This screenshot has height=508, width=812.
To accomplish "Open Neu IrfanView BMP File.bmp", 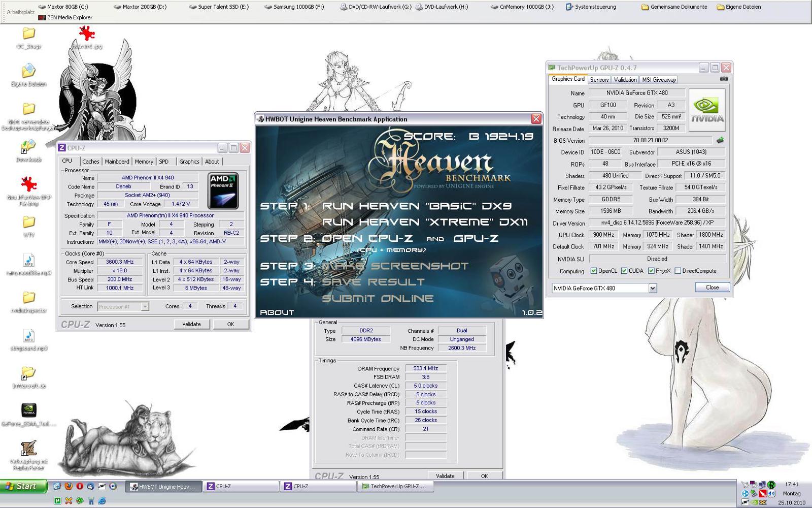I will [x=29, y=192].
